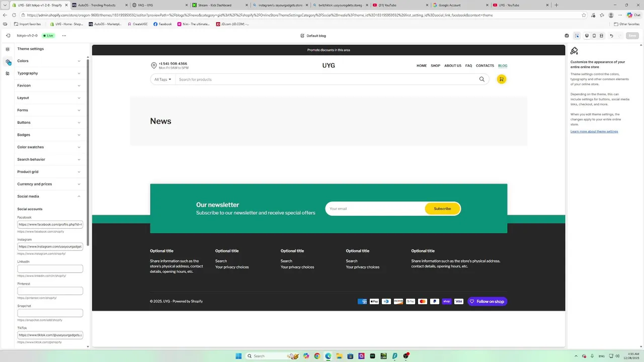Image resolution: width=644 pixels, height=362 pixels.
Task: Click the empty Pinterest URL field
Action: pos(50,291)
